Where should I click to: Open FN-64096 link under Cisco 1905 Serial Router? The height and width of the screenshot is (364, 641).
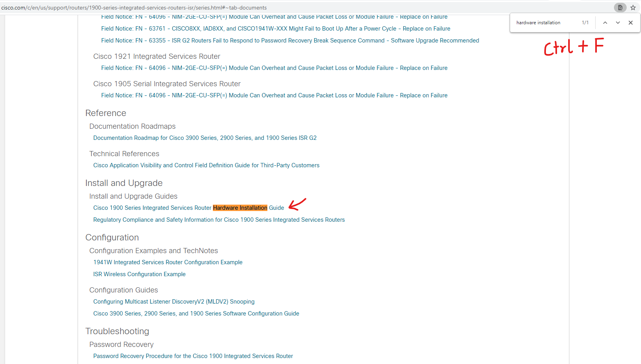tap(274, 95)
